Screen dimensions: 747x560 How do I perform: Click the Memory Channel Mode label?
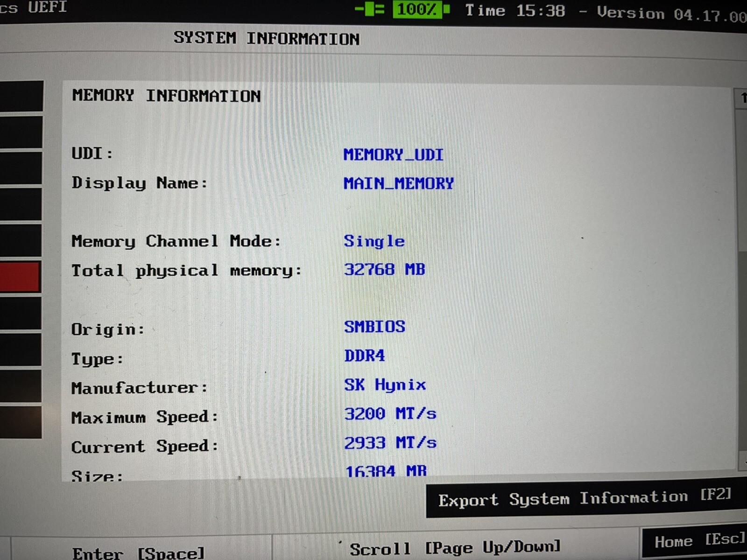click(176, 241)
